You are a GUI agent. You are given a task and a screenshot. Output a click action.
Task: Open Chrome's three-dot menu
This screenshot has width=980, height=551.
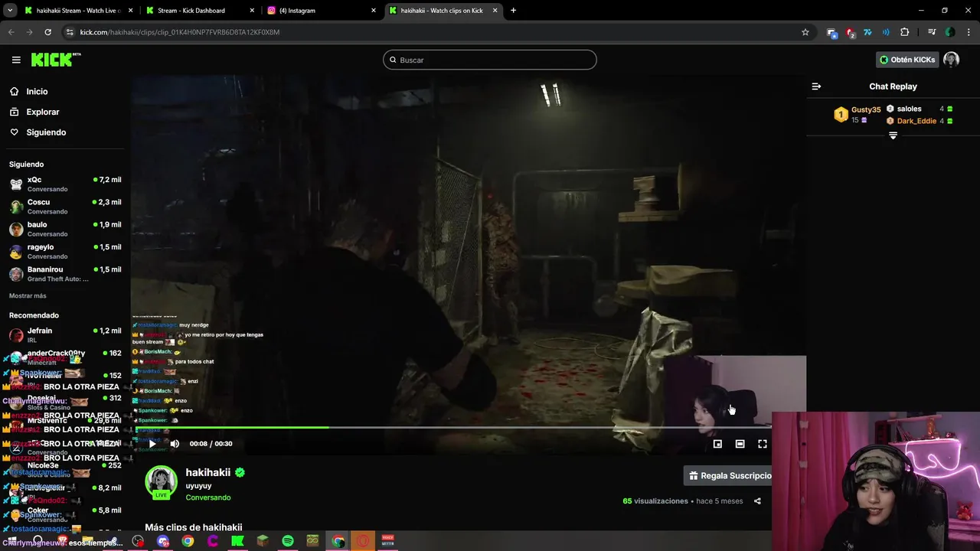(969, 32)
